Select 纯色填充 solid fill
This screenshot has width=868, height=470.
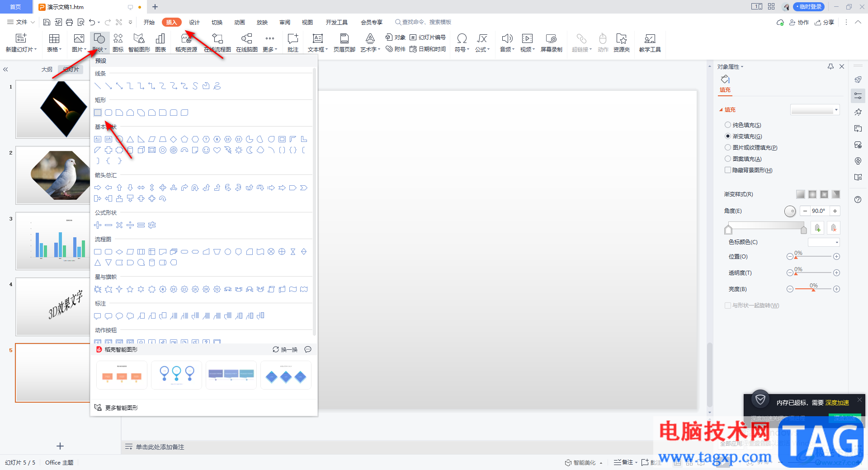[743, 125]
